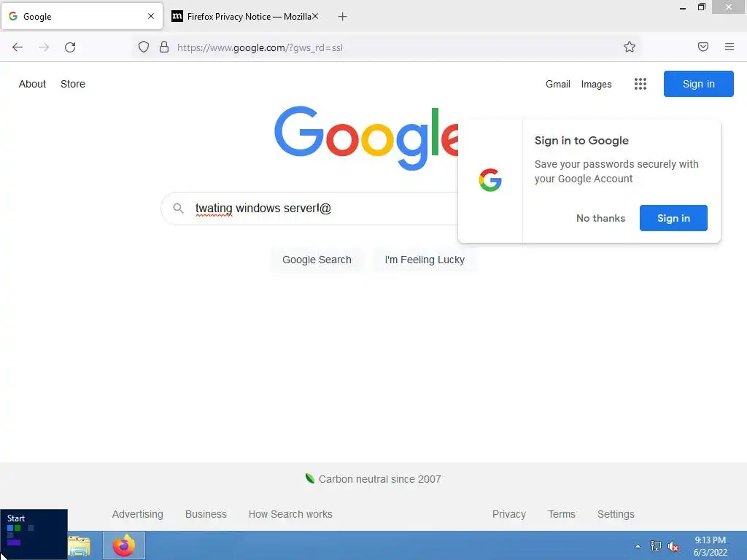Reload the current Google page

point(70,47)
